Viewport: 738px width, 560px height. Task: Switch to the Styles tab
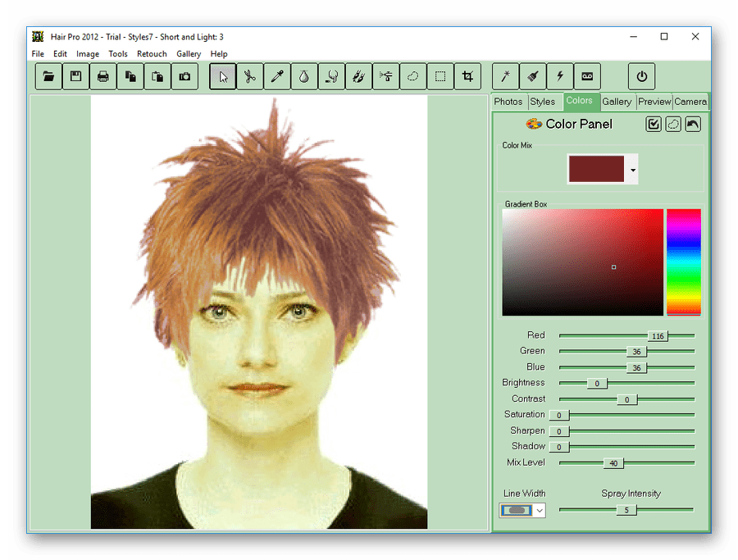tap(542, 102)
